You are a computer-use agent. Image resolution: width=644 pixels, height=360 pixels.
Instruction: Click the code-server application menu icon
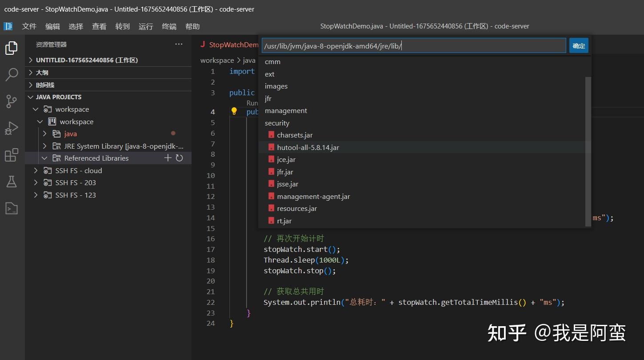pos(8,26)
